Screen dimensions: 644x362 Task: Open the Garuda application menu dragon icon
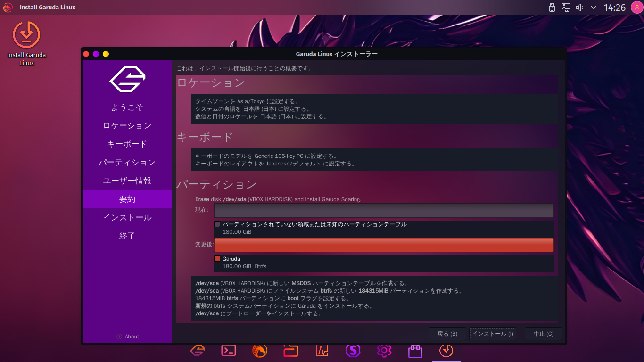point(8,7)
